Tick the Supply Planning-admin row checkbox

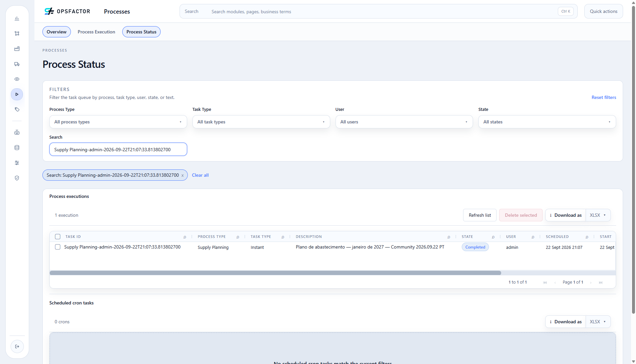click(x=58, y=247)
